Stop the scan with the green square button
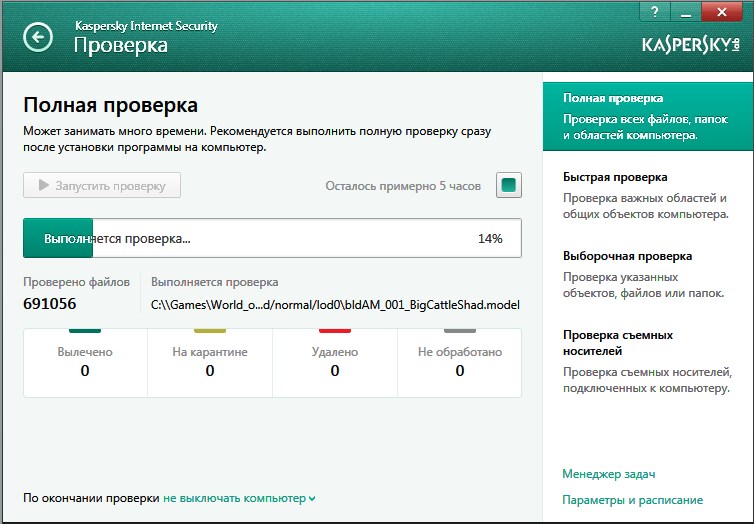 point(508,185)
